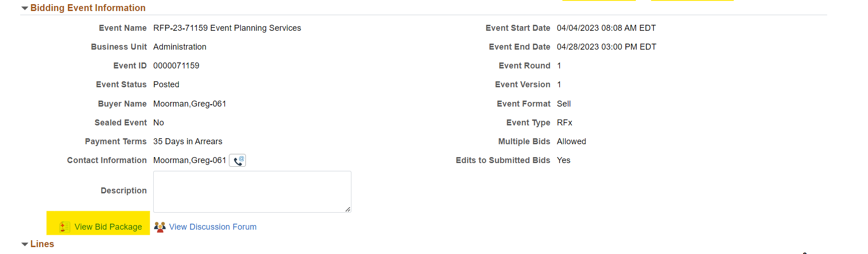Select the RFP-23-71159 Event Planning Services name

tap(227, 28)
